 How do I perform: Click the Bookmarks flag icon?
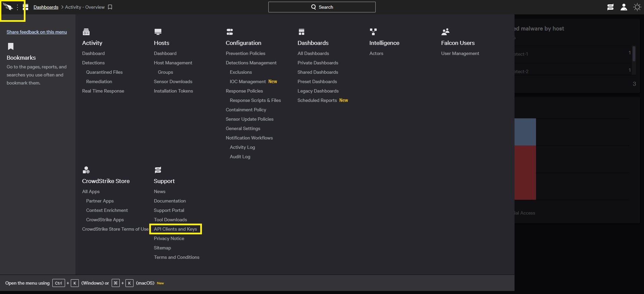pos(11,46)
